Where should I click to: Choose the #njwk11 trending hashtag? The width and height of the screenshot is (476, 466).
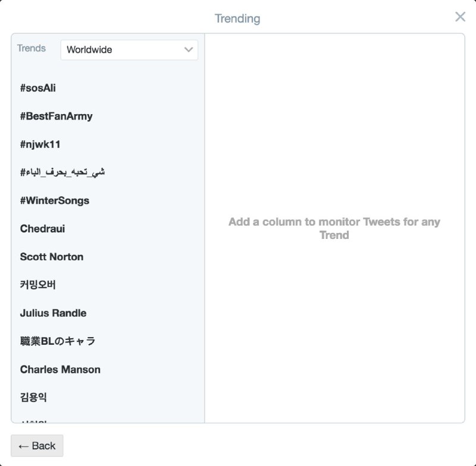tap(40, 144)
